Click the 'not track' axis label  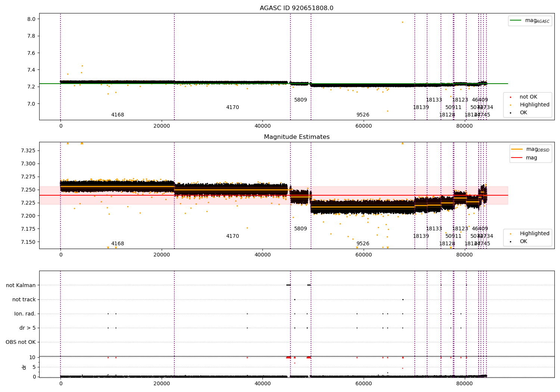pos(24,299)
